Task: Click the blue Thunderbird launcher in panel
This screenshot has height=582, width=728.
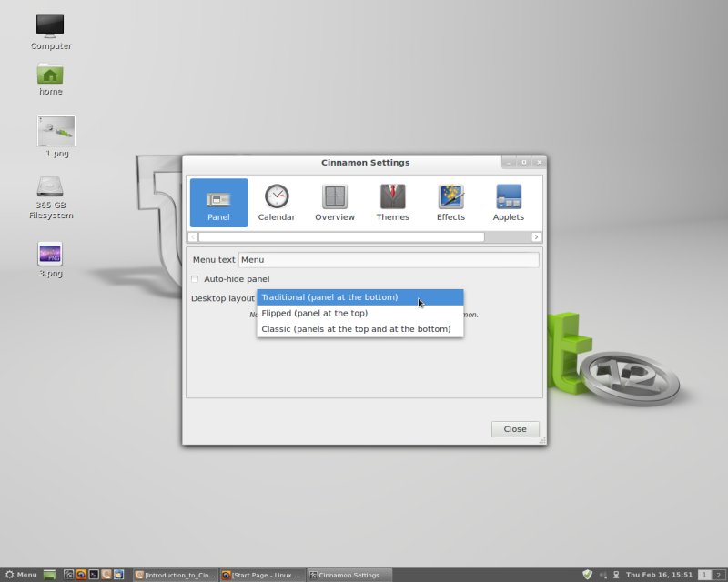Action: tap(119, 575)
